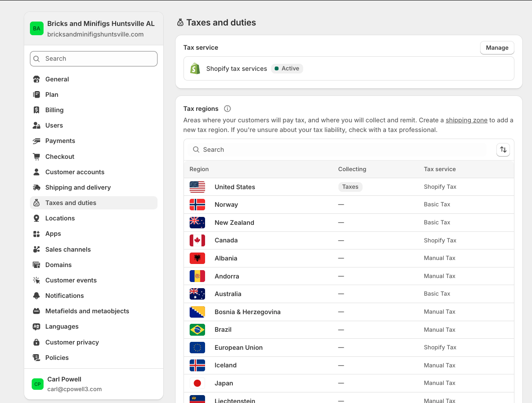Image resolution: width=532 pixels, height=403 pixels.
Task: Go to the Billing menu item
Action: 94,110
